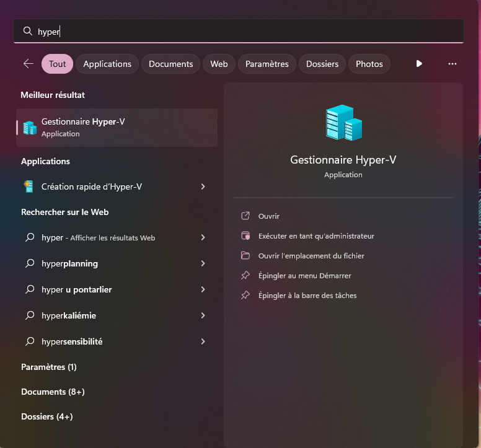Click the hypersensibilité suggestion text
The height and width of the screenshot is (448, 481).
click(72, 341)
